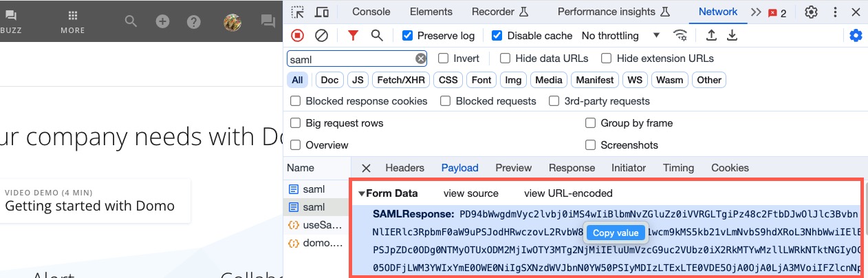
Task: Click the record network log button
Action: pyautogui.click(x=298, y=35)
